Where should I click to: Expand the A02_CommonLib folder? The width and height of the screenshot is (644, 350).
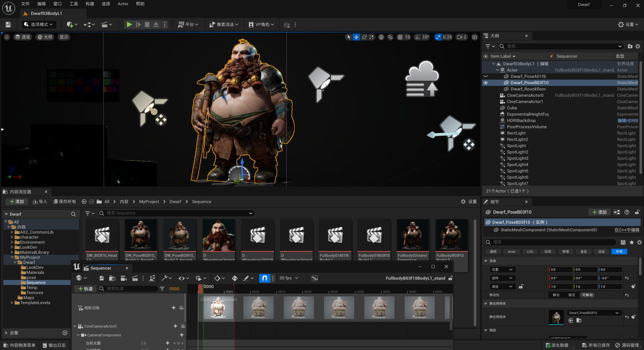coord(12,232)
